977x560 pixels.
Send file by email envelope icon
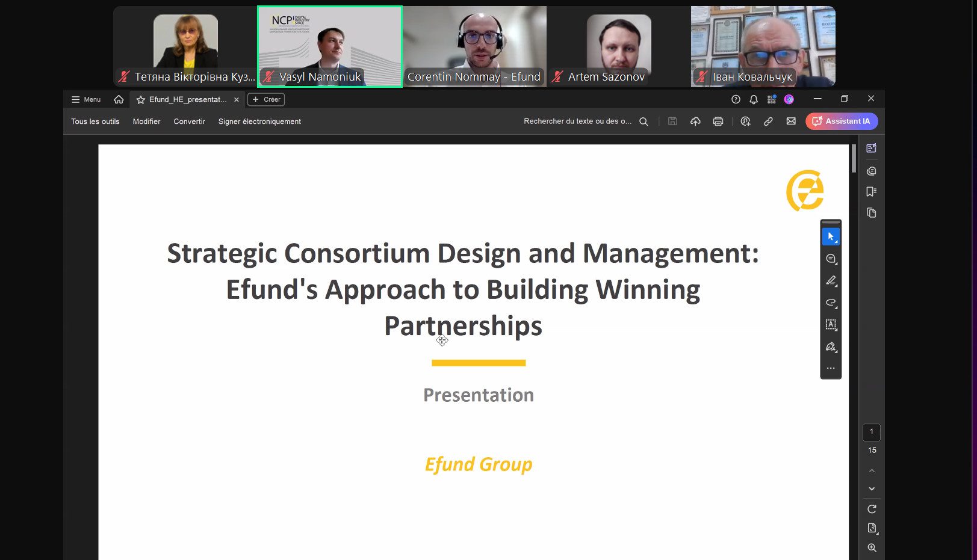(791, 122)
